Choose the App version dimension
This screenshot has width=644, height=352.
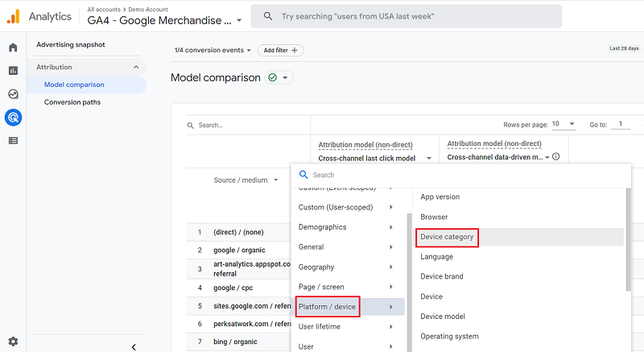[x=440, y=197]
